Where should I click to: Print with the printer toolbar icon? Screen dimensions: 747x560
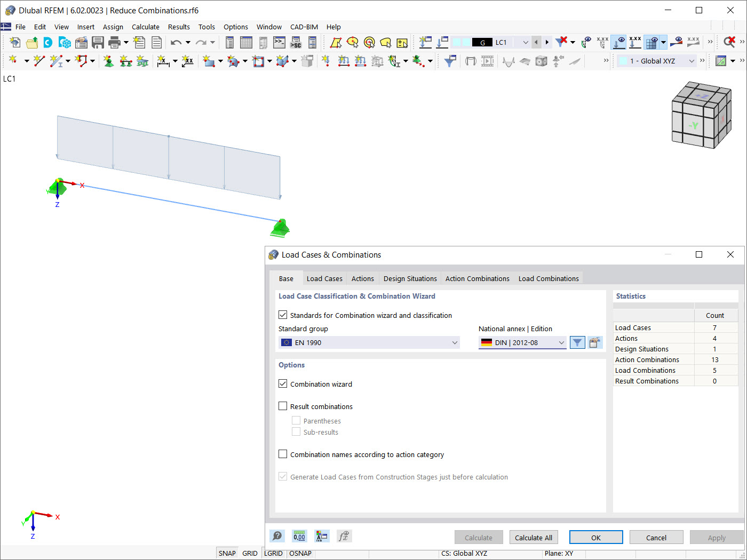(114, 42)
